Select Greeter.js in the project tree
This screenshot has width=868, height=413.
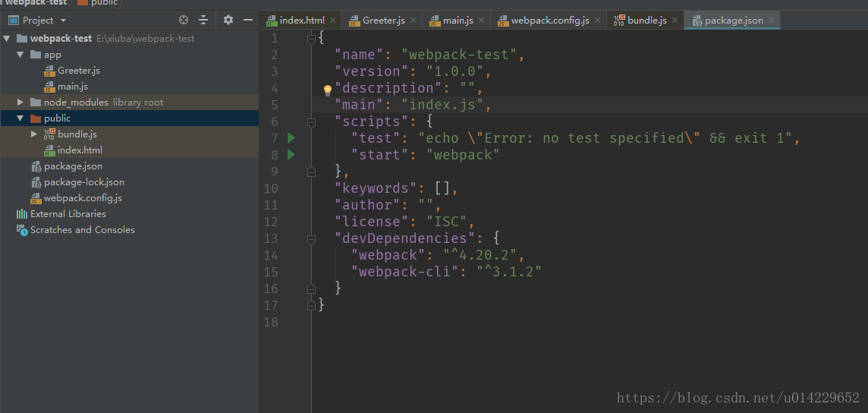pos(79,71)
